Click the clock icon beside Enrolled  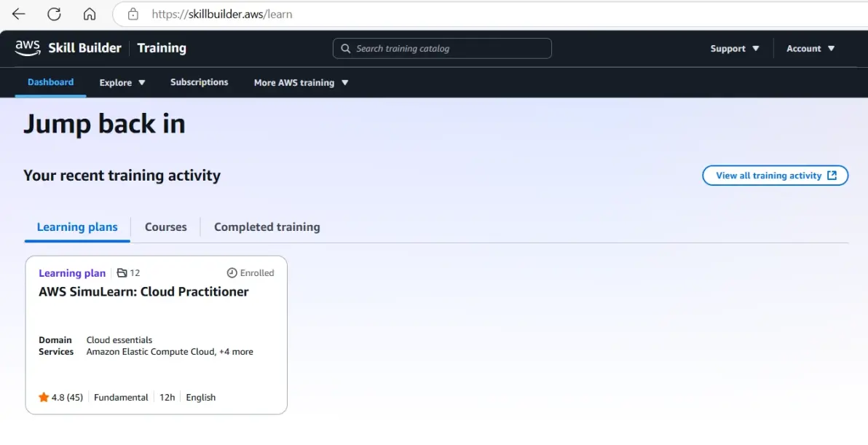(232, 273)
